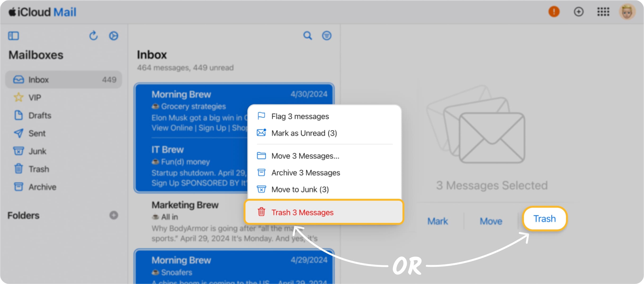The image size is (644, 284).
Task: Click the Trash can icon in sidebar
Action: point(18,169)
